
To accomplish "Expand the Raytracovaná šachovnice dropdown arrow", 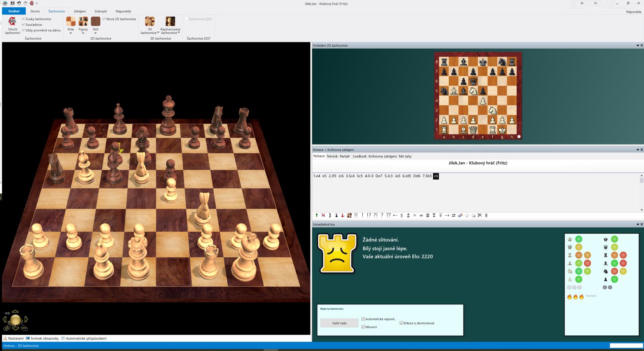I will (179, 33).
